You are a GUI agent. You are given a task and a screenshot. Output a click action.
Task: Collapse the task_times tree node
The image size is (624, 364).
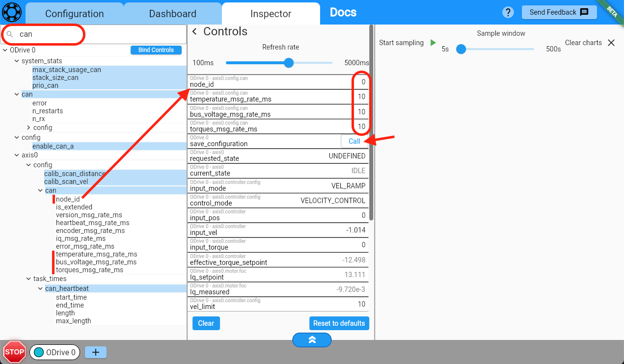point(28,279)
